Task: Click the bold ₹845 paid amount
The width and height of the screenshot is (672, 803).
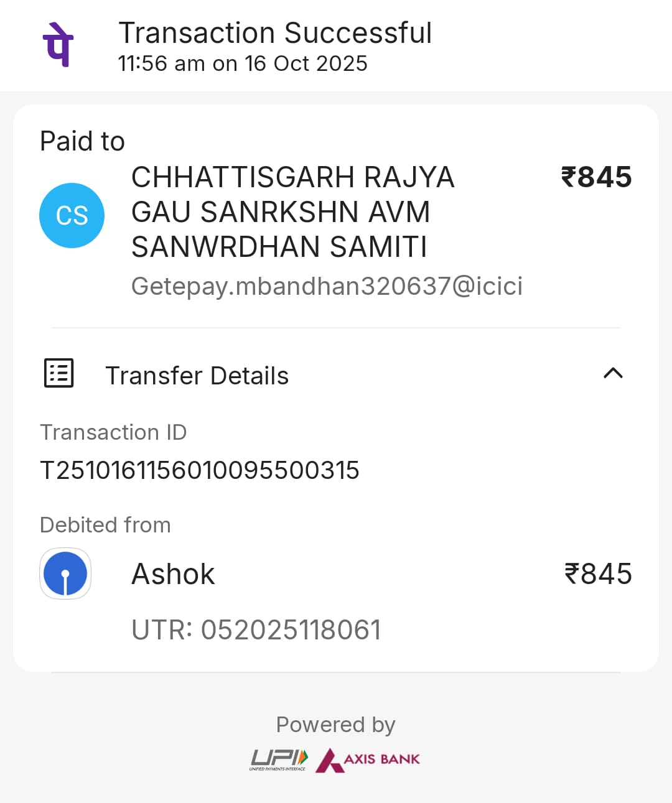Action: pos(596,177)
